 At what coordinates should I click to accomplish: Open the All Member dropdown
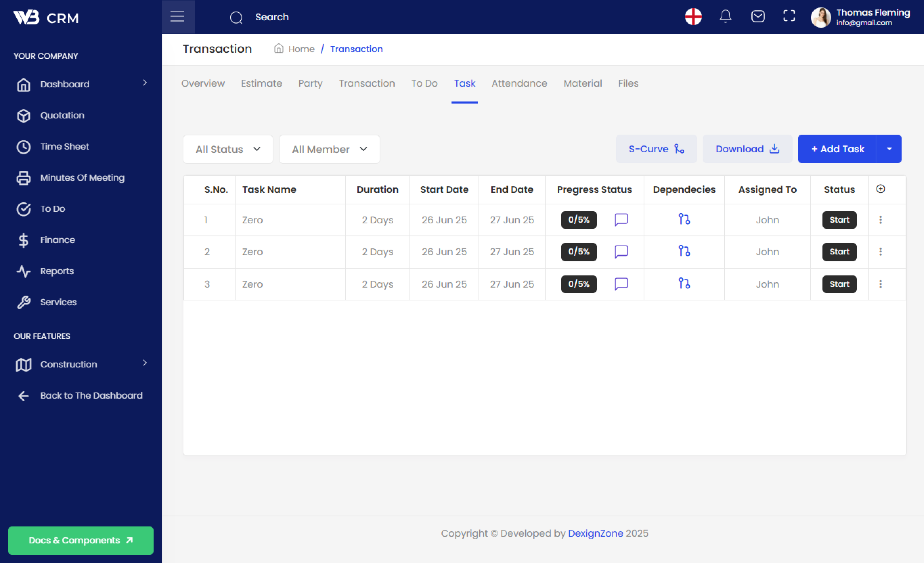coord(329,149)
